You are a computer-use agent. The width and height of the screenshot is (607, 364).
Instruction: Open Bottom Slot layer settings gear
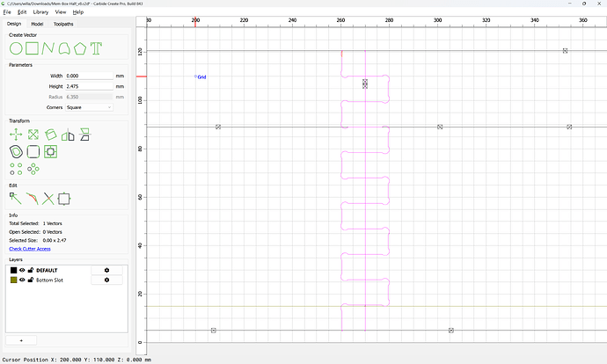(106, 280)
